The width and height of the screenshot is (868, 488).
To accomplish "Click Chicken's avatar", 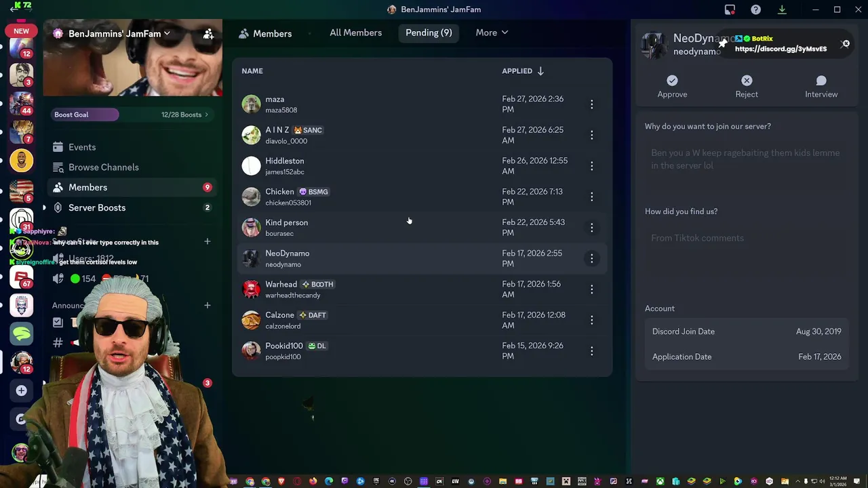I will click(251, 197).
